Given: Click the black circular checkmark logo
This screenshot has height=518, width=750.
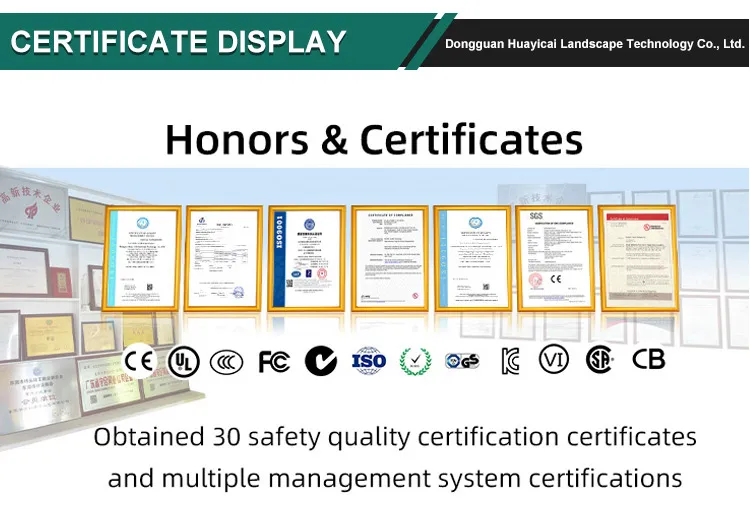Looking at the screenshot, I should tap(320, 360).
